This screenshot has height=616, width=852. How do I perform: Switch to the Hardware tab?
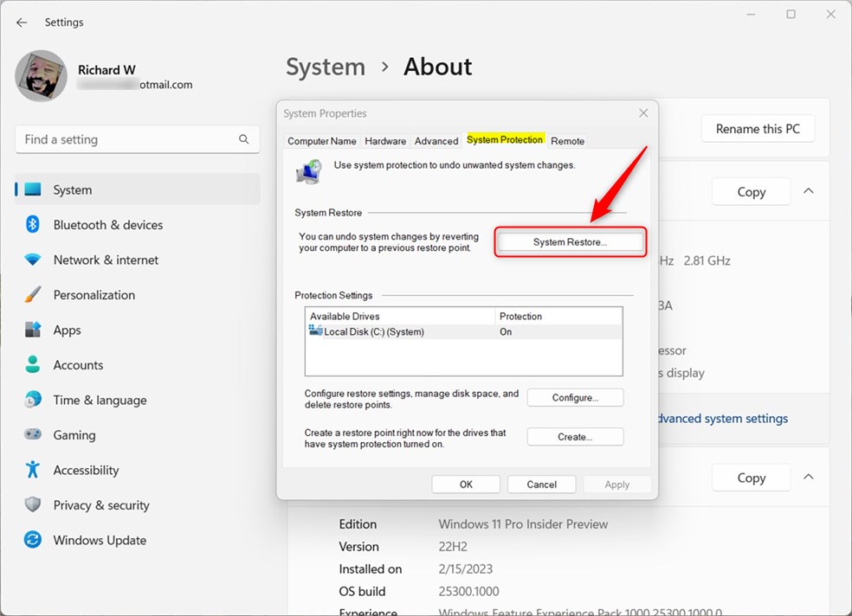(385, 140)
